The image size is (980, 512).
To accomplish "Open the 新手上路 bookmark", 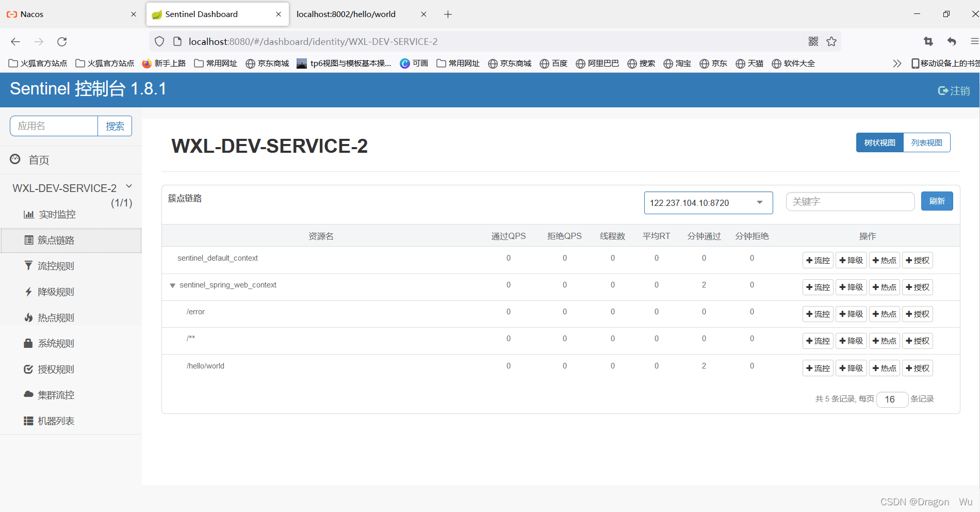I will point(164,63).
